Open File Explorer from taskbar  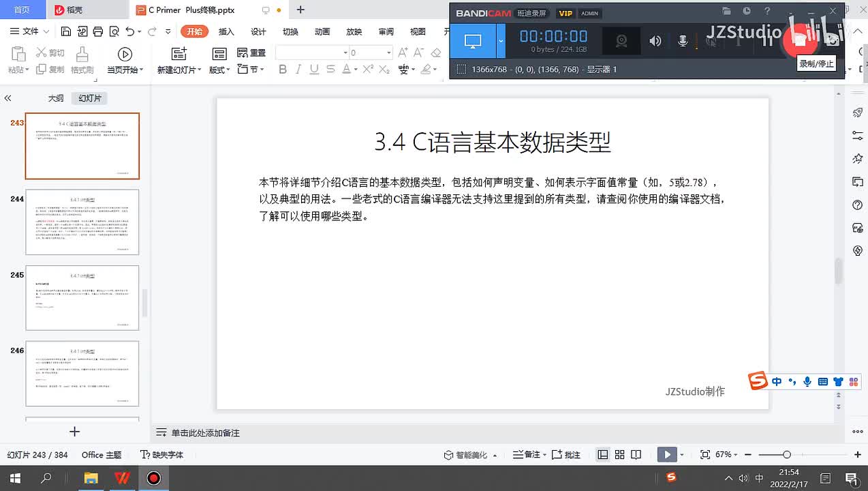click(x=91, y=478)
